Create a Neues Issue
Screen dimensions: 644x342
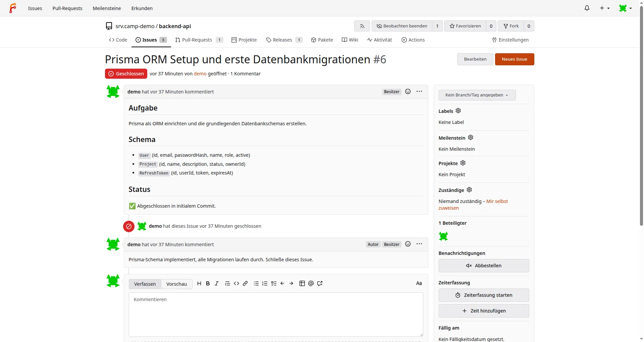coord(514,59)
